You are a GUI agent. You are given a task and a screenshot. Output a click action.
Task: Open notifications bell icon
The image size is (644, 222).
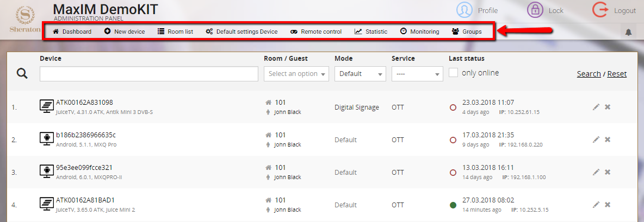point(628,33)
